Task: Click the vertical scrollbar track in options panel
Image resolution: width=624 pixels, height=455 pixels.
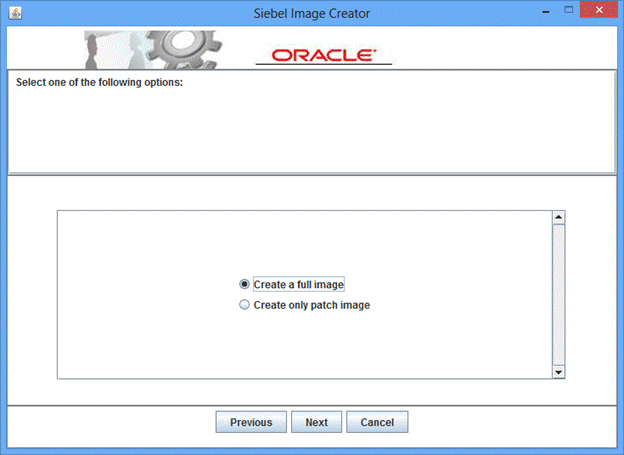Action: tap(559, 295)
